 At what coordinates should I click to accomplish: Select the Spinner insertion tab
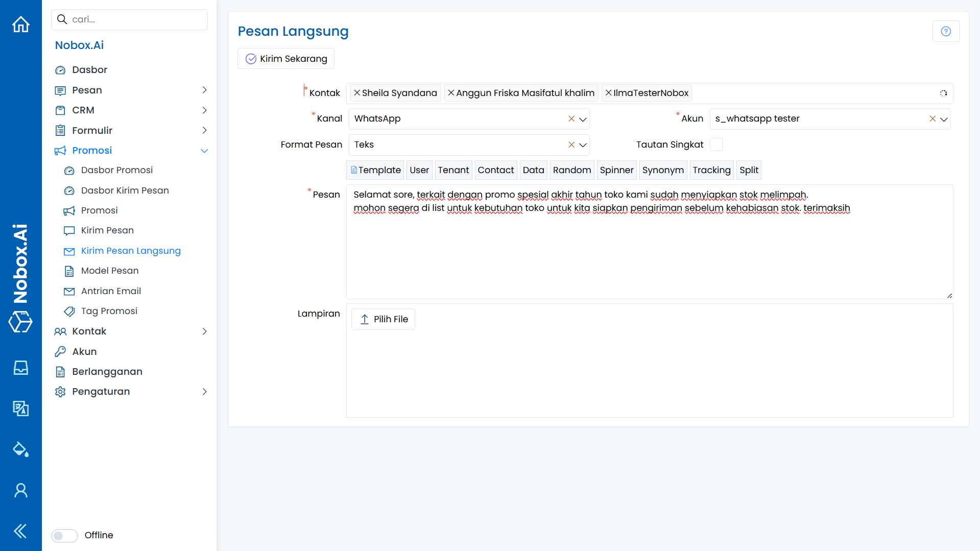point(616,170)
